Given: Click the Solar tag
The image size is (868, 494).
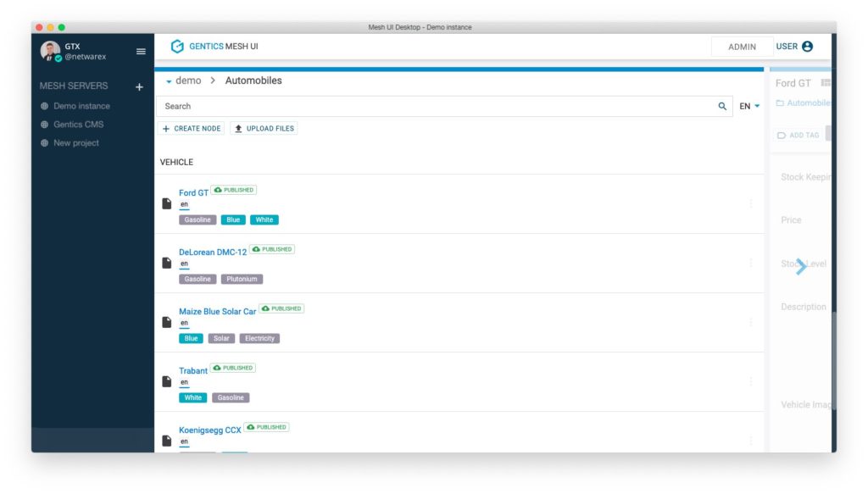Looking at the screenshot, I should [x=221, y=338].
